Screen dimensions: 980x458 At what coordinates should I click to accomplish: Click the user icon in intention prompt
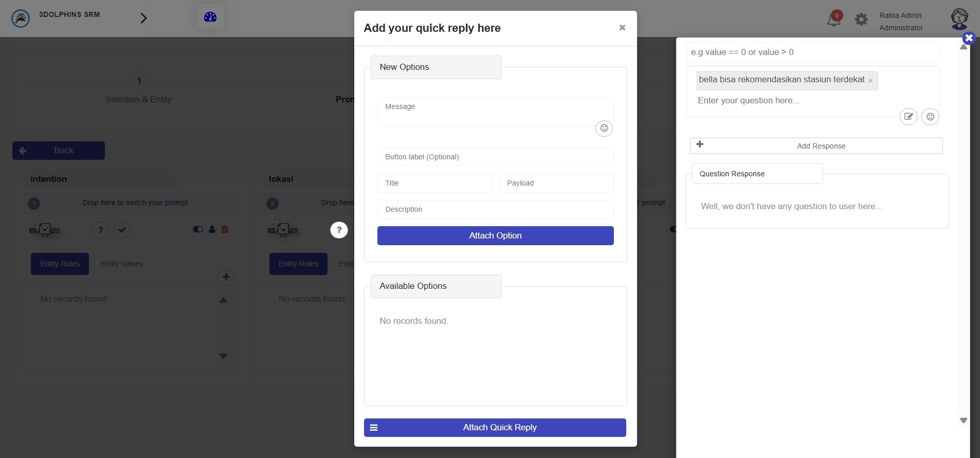point(212,229)
